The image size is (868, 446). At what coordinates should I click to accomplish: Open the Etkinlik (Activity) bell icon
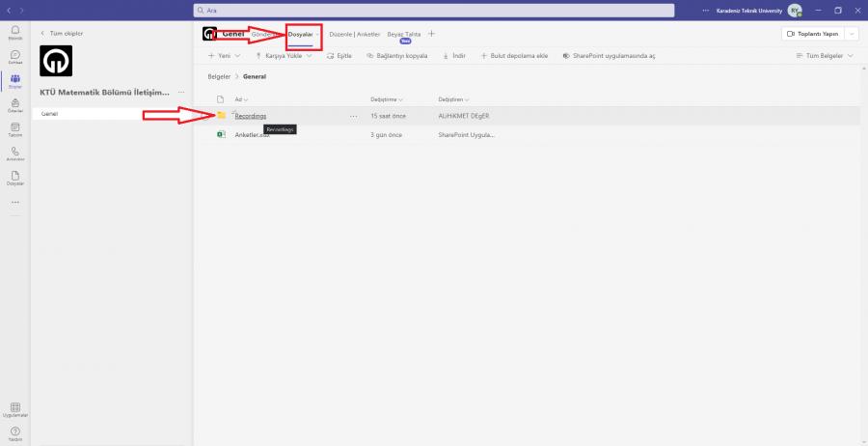pyautogui.click(x=14, y=33)
